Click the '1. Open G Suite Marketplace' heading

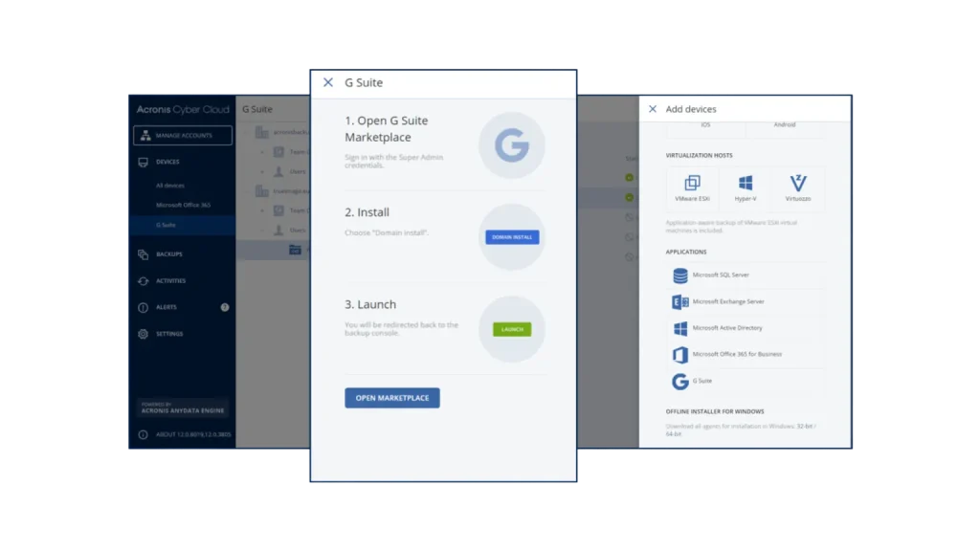pos(387,129)
